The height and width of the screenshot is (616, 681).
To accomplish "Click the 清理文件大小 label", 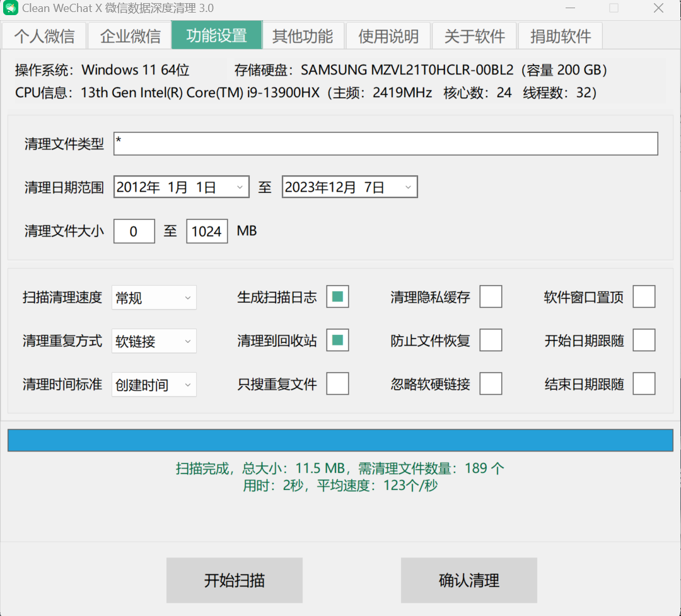I will click(64, 231).
